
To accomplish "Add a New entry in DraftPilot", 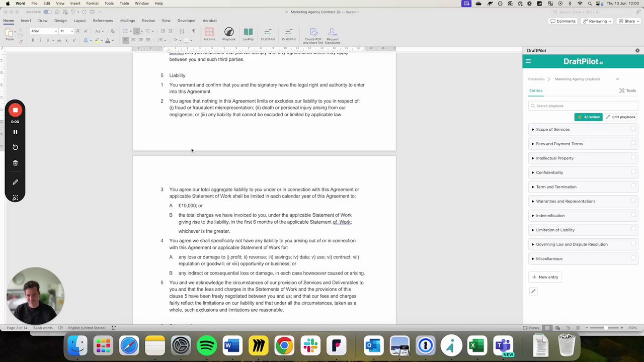I will coord(545,277).
